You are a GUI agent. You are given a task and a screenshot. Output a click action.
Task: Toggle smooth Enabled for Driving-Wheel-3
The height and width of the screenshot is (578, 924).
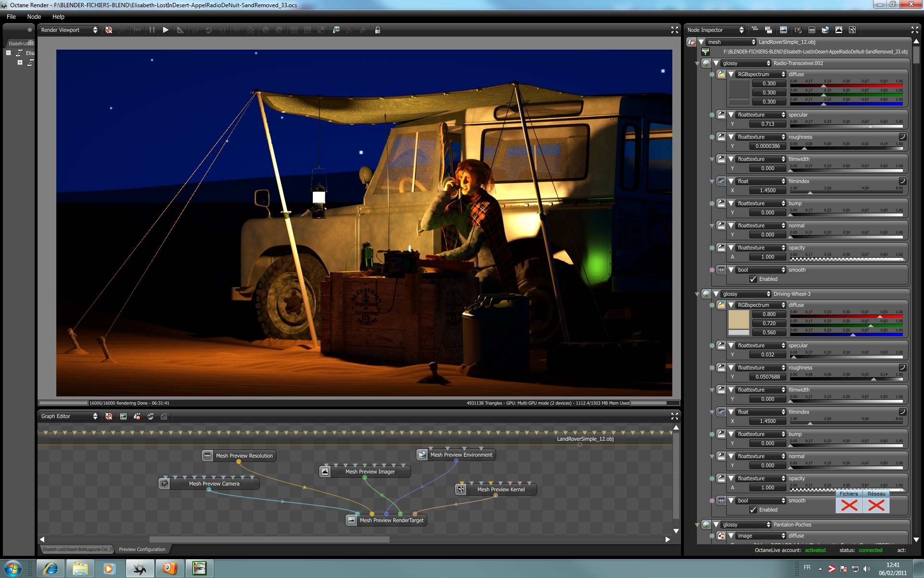pyautogui.click(x=753, y=510)
